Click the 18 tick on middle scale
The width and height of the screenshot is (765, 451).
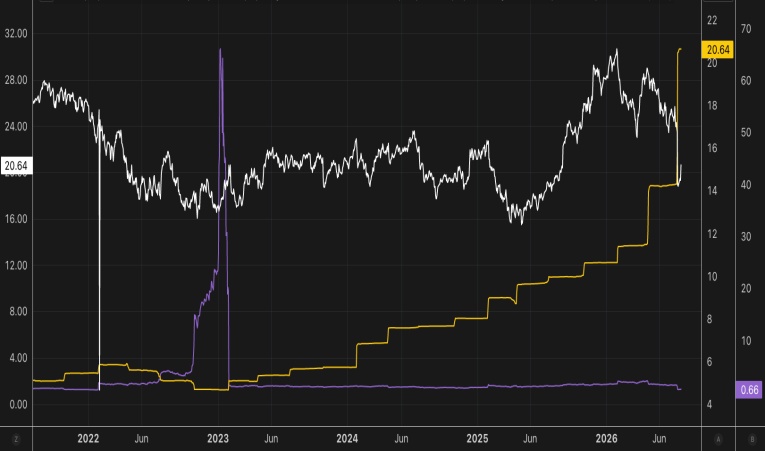point(712,105)
